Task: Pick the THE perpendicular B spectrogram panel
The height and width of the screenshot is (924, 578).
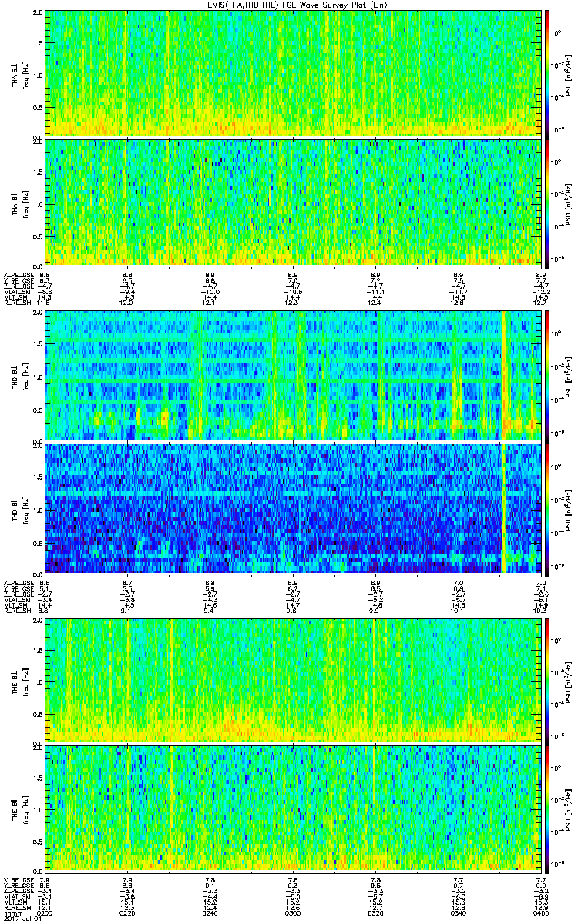Action: click(x=293, y=679)
